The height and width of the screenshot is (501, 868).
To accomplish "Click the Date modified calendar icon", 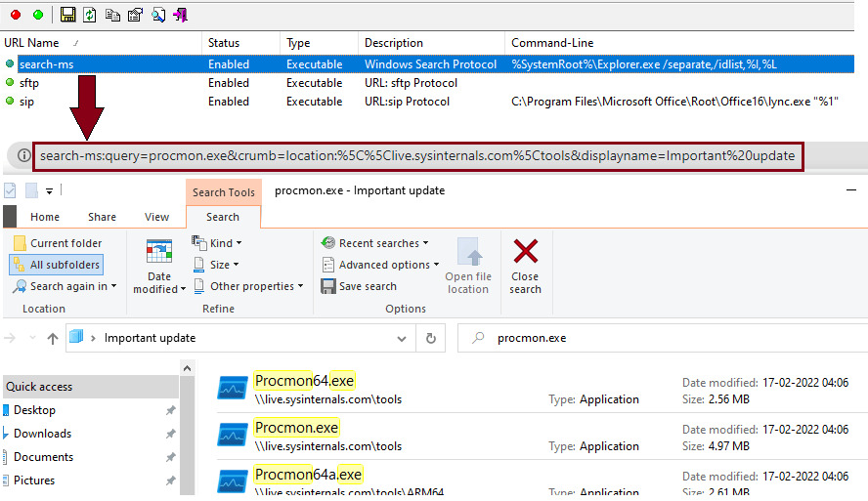I will (159, 252).
